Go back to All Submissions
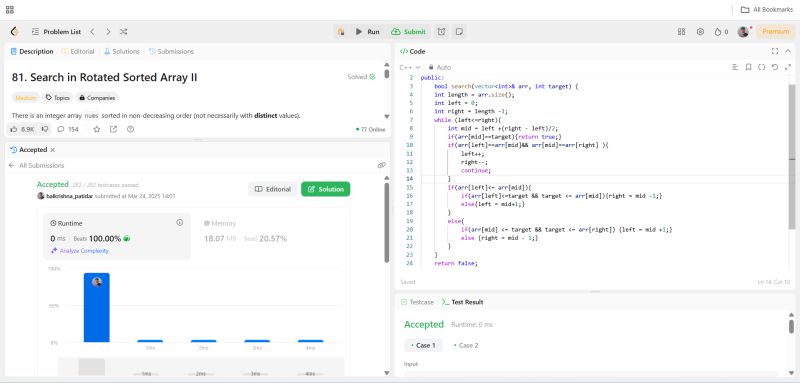The width and height of the screenshot is (800, 383). click(x=36, y=166)
